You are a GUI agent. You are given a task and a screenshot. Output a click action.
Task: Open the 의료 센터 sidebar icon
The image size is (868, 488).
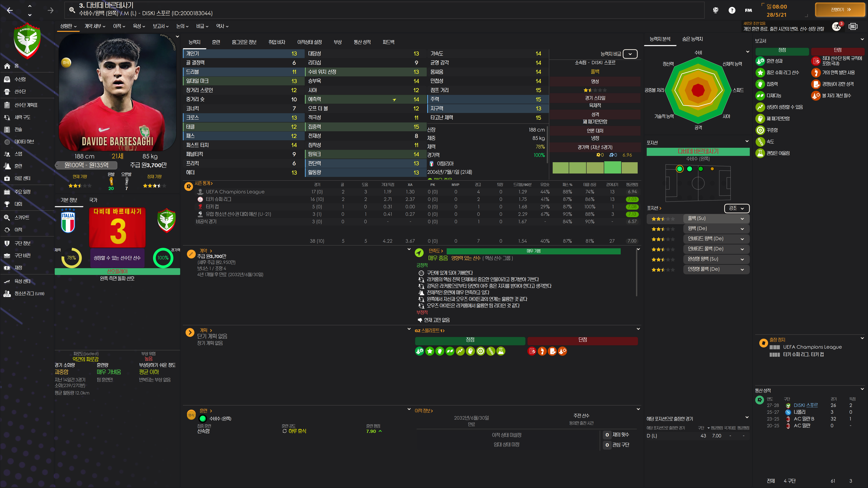coord(7,178)
